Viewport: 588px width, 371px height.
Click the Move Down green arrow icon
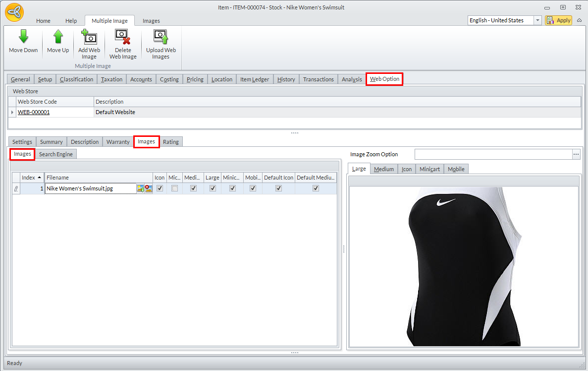point(23,37)
